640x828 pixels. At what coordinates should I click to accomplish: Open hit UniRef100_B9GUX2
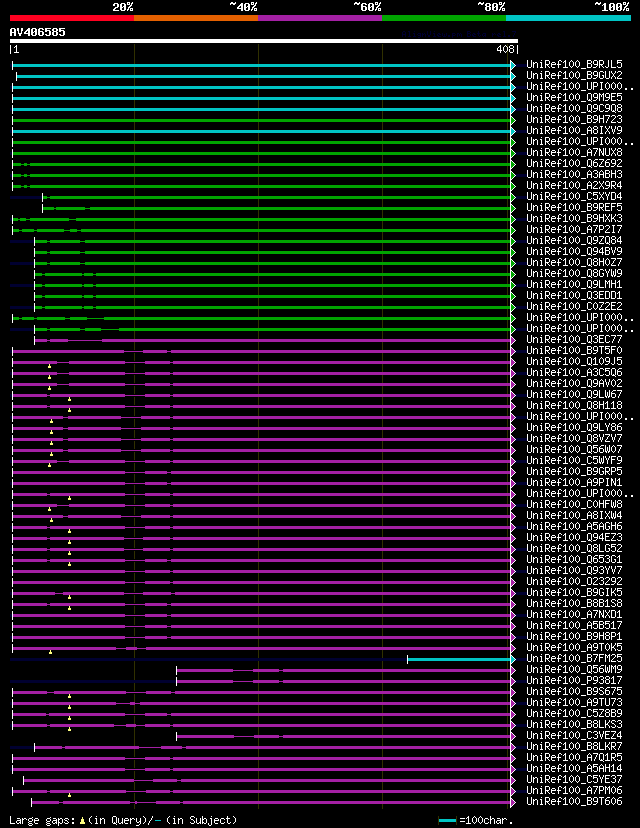pyautogui.click(x=574, y=76)
